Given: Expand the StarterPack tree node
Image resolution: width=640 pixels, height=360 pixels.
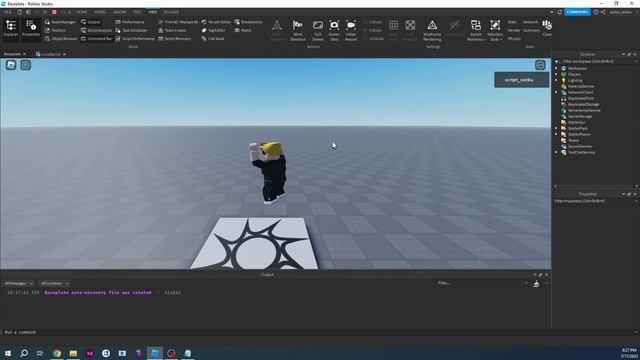Looking at the screenshot, I should (556, 128).
